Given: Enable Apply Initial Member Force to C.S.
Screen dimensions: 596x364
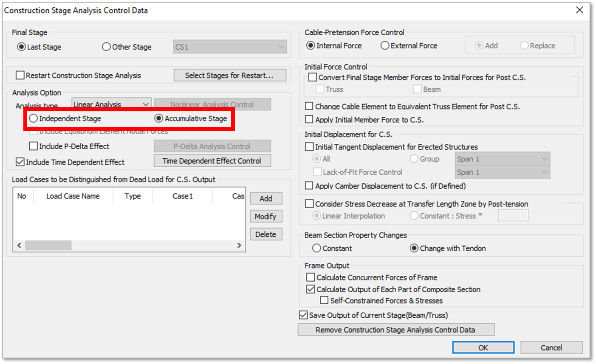Looking at the screenshot, I should (309, 120).
